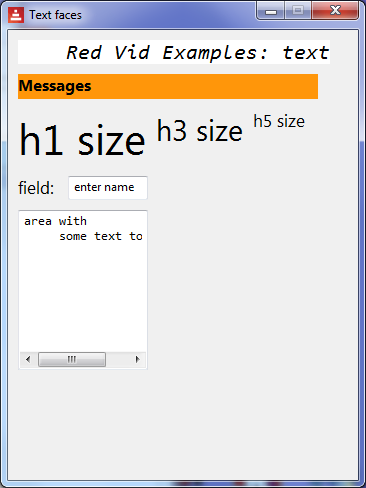Focus the "enter name" input field
This screenshot has height=488, width=366.
[108, 188]
